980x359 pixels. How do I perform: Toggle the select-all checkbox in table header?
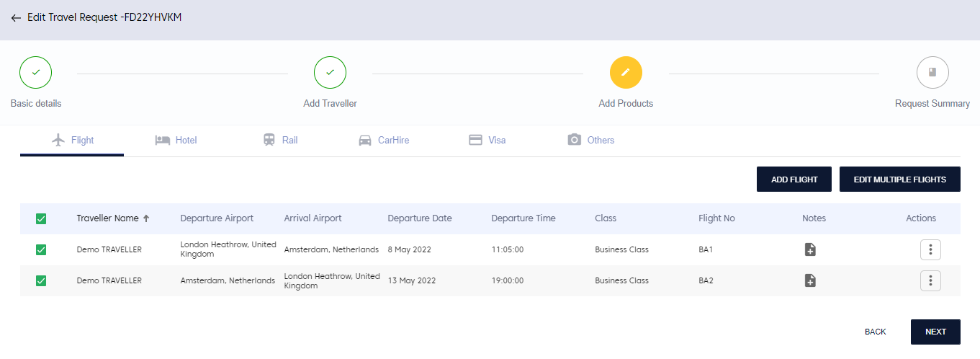[x=41, y=218]
